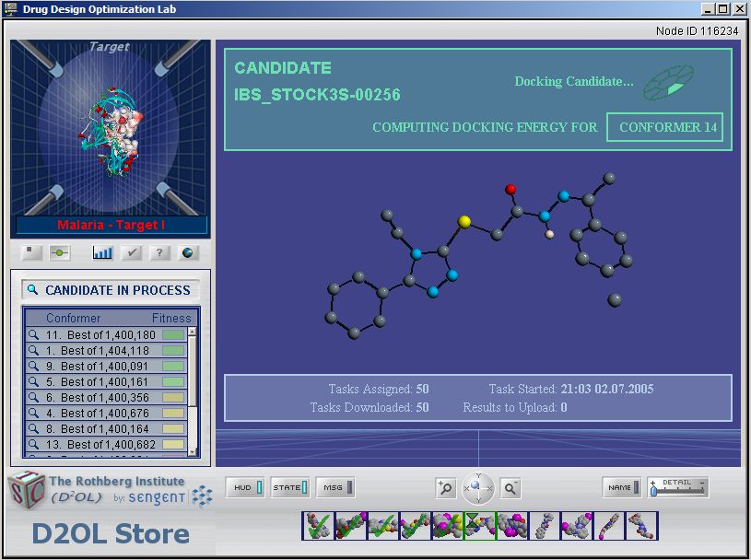
Task: Select conformer 6 Best of 1,400,356 row
Action: [x=101, y=398]
